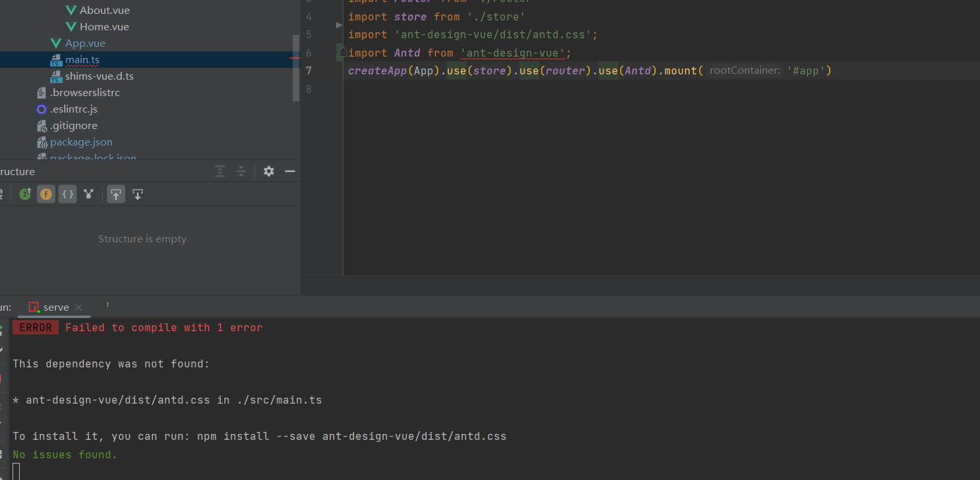
Task: Select .browserslistrc in the project tree
Action: pos(85,93)
